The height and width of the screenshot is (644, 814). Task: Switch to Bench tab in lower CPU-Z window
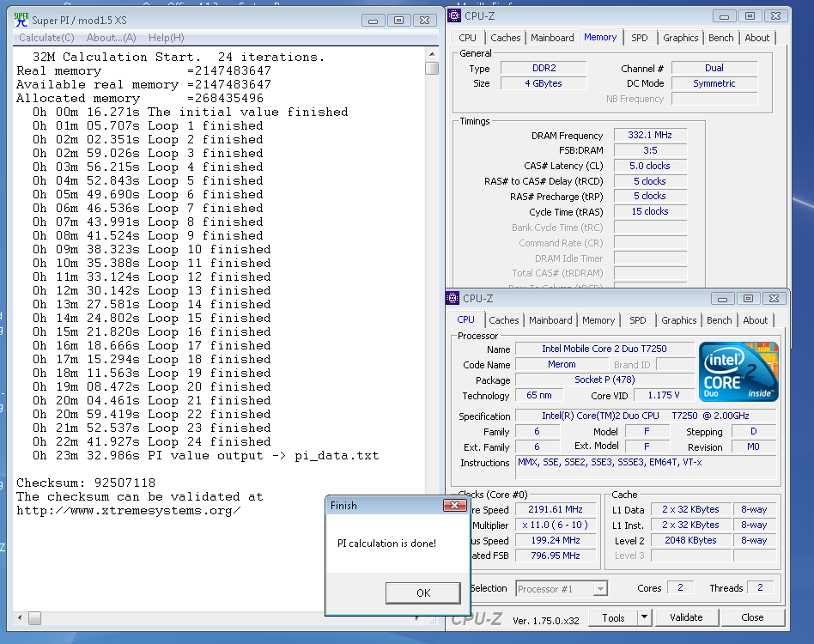pyautogui.click(x=719, y=320)
